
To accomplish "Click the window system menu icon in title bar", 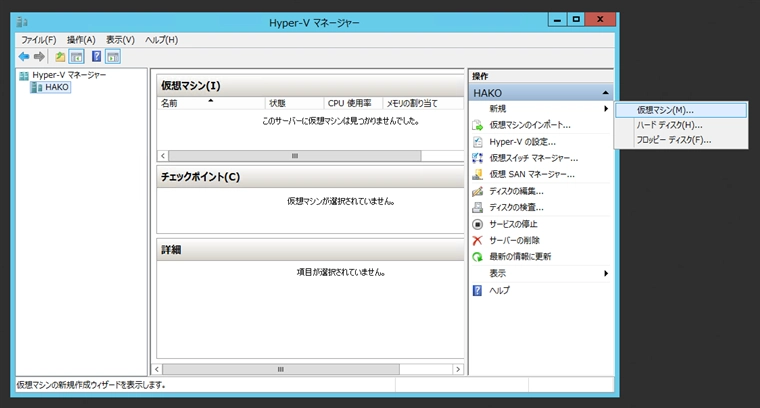I will pyautogui.click(x=22, y=22).
